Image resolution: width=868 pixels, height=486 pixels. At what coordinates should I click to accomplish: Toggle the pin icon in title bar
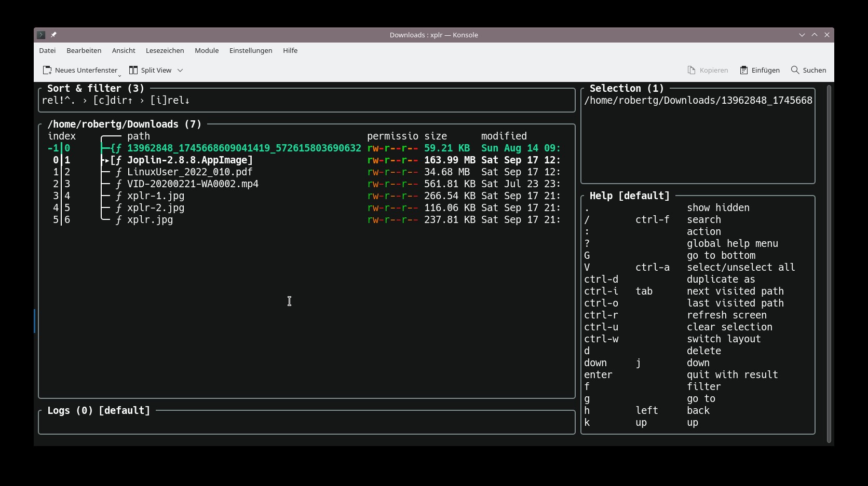pyautogui.click(x=53, y=35)
